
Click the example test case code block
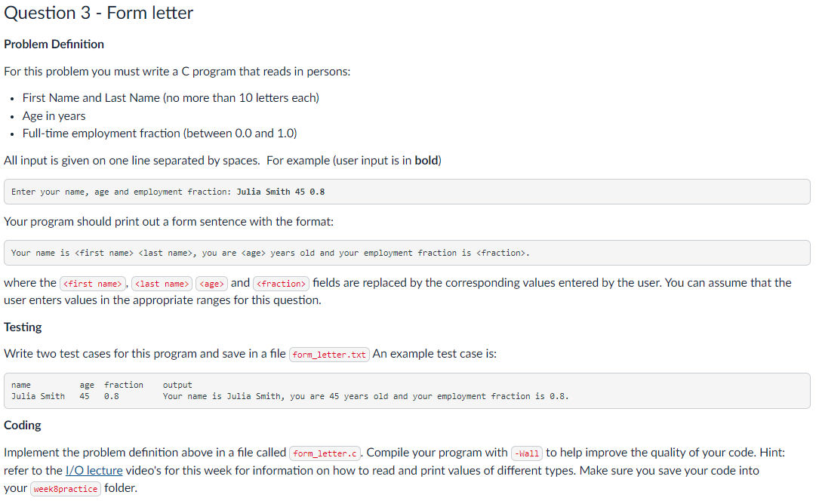pos(407,391)
